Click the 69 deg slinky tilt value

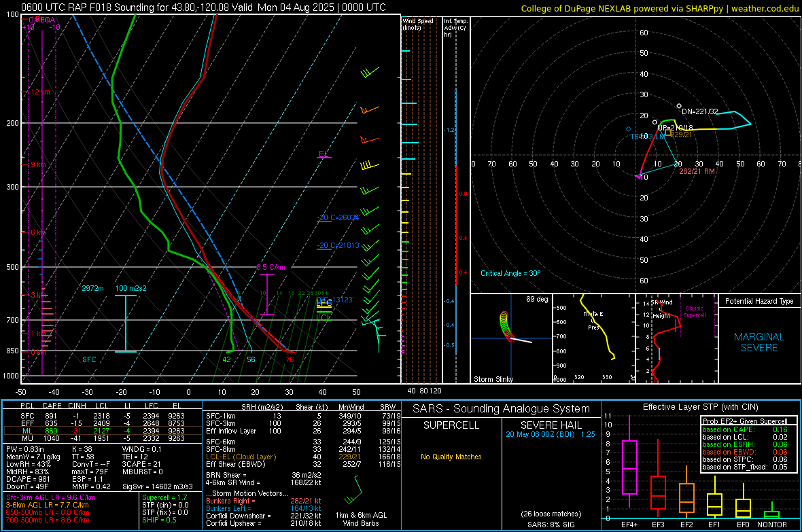coord(536,299)
